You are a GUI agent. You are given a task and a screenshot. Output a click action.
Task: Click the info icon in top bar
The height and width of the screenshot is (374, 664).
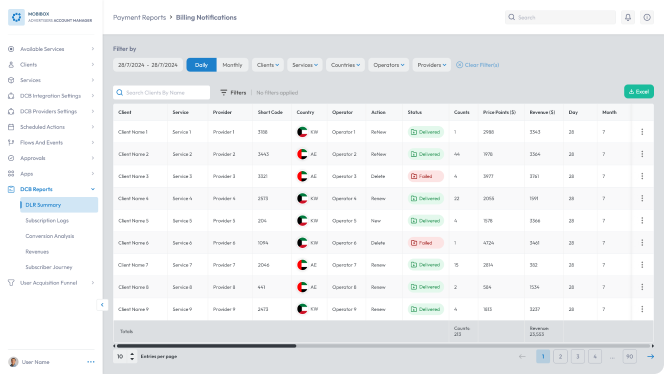647,17
